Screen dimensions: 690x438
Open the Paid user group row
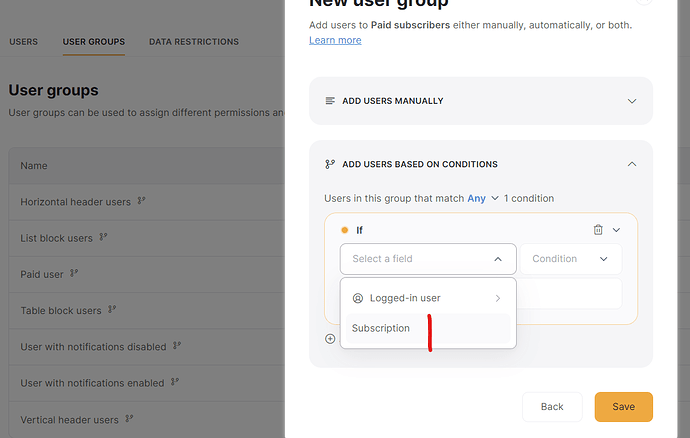click(147, 274)
